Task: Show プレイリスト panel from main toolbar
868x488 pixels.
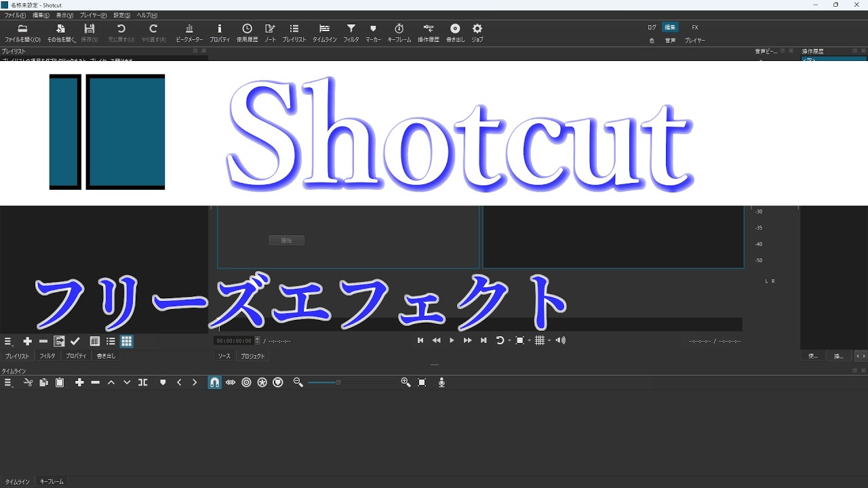Action: point(294,33)
